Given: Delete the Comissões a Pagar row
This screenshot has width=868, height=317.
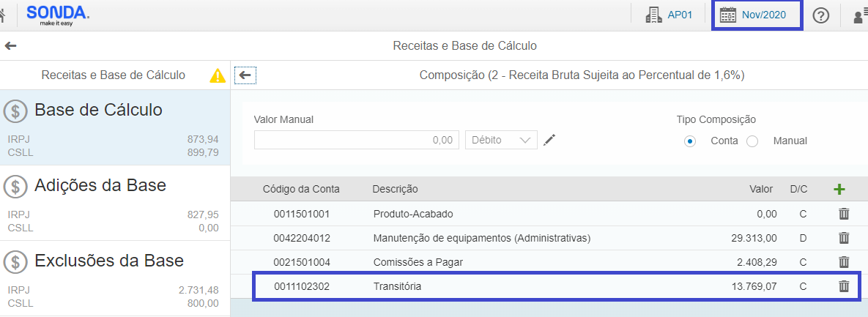Looking at the screenshot, I should pos(844,262).
